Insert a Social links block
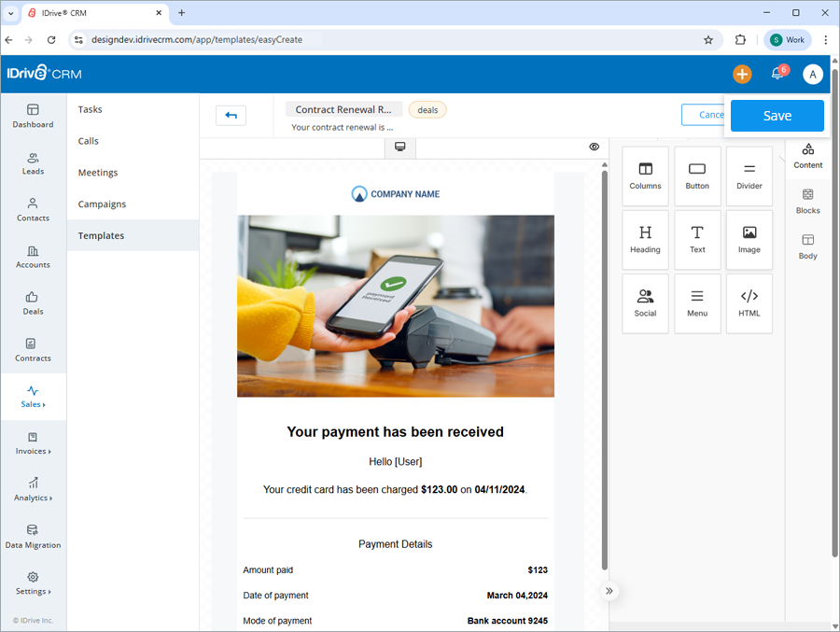The image size is (840, 632). [x=645, y=303]
